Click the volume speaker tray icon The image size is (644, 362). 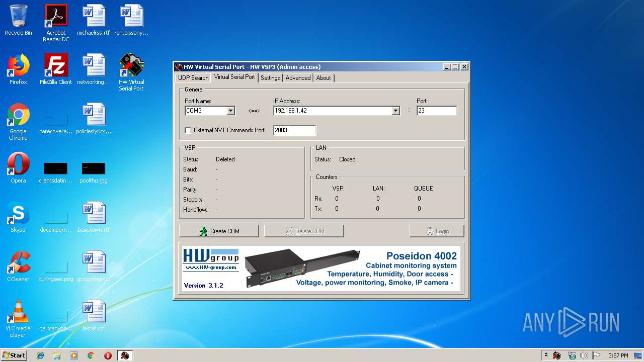[584, 355]
